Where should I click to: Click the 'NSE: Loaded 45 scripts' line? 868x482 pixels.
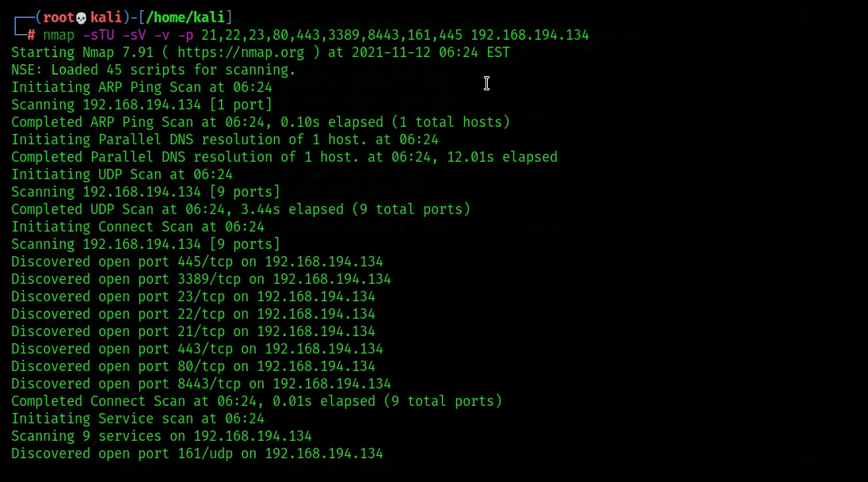point(154,70)
